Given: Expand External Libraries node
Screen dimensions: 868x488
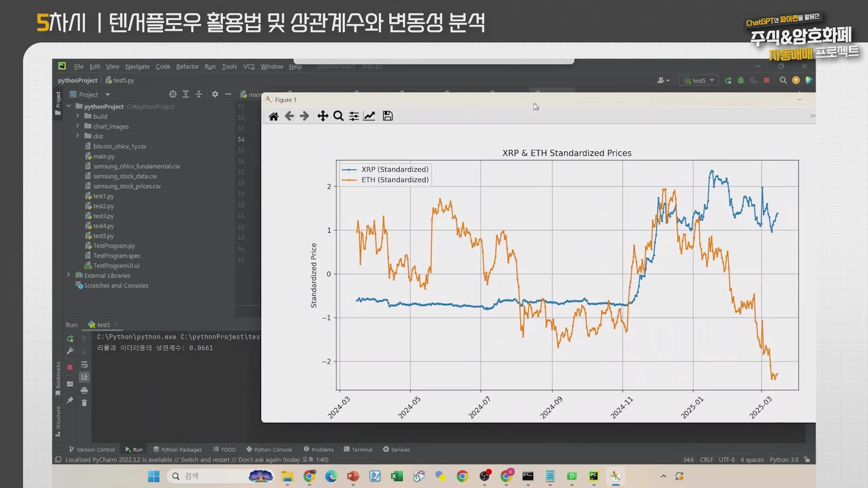Looking at the screenshot, I should coord(69,275).
